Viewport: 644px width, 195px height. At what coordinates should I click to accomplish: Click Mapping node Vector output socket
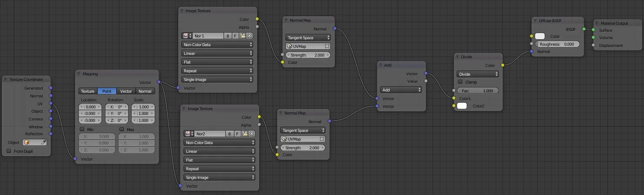[x=159, y=82]
